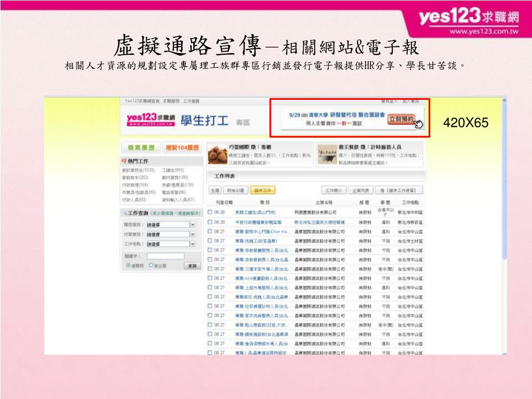Image resolution: width=532 pixels, height=399 pixels.
Task: Click 看【儲存工作清單】 button
Action: click(x=400, y=190)
